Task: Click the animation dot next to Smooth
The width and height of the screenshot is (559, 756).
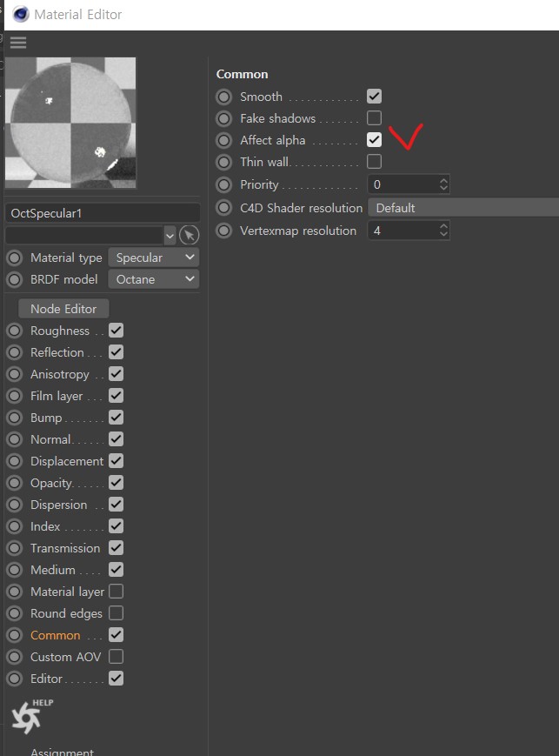Action: tap(223, 97)
